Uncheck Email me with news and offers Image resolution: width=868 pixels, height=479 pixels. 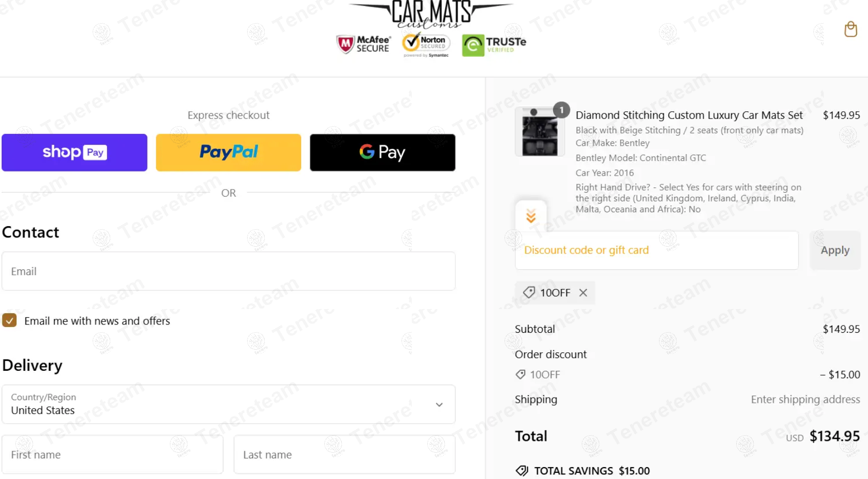(9, 320)
